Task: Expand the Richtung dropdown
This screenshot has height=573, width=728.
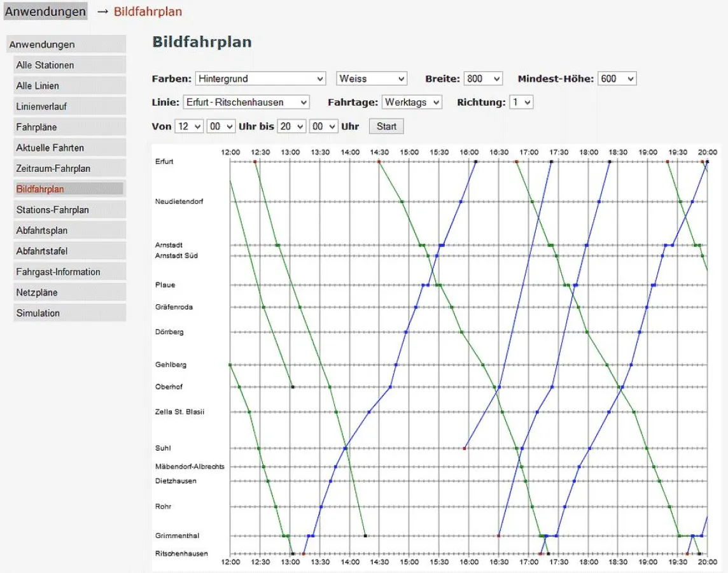Action: 521,103
